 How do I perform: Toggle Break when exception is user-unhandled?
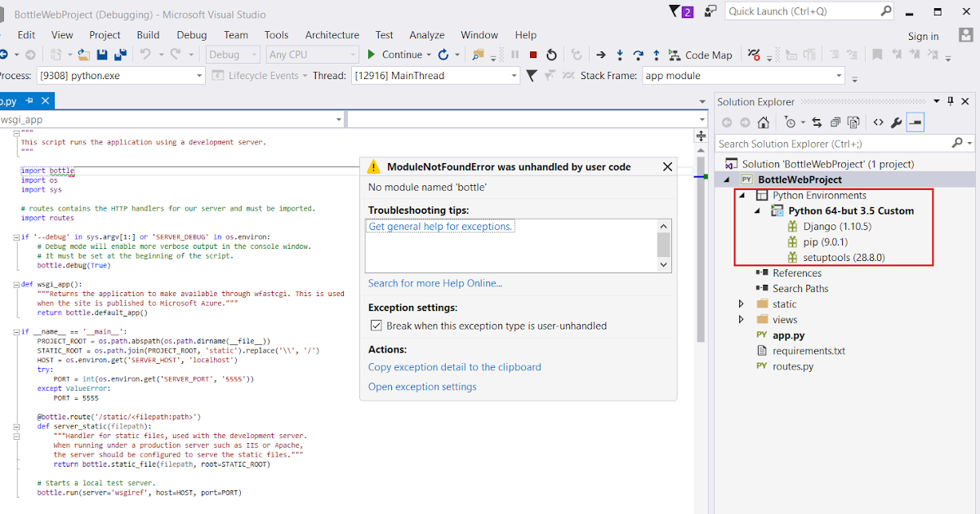376,324
